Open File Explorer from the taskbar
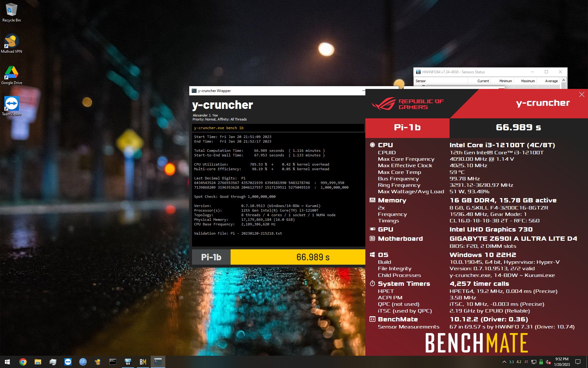The width and height of the screenshot is (588, 368). tap(38, 362)
